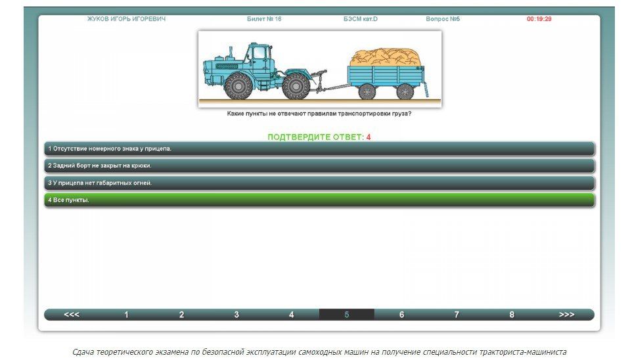This screenshot has height=364, width=630.
Task: Confirm highlighted answer 4 'Все пункты'
Action: (319, 200)
